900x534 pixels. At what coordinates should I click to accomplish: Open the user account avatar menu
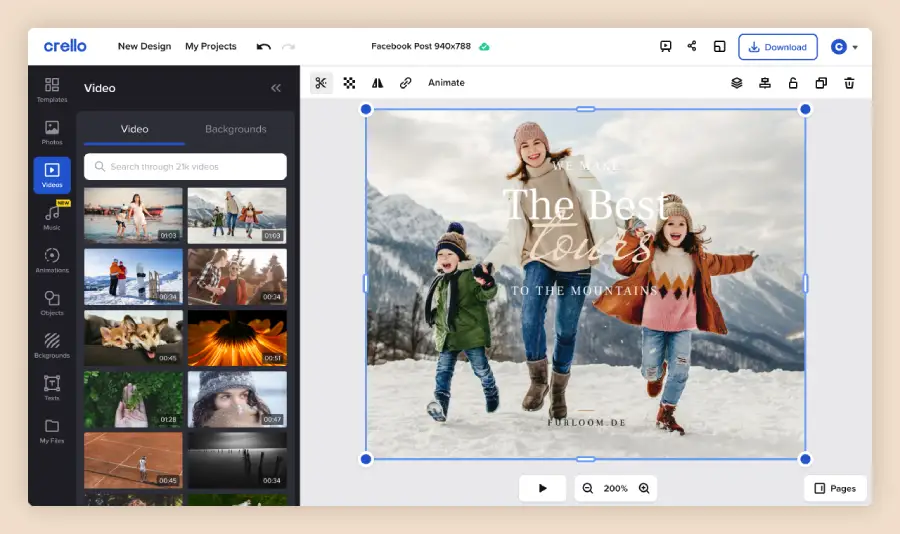point(844,47)
